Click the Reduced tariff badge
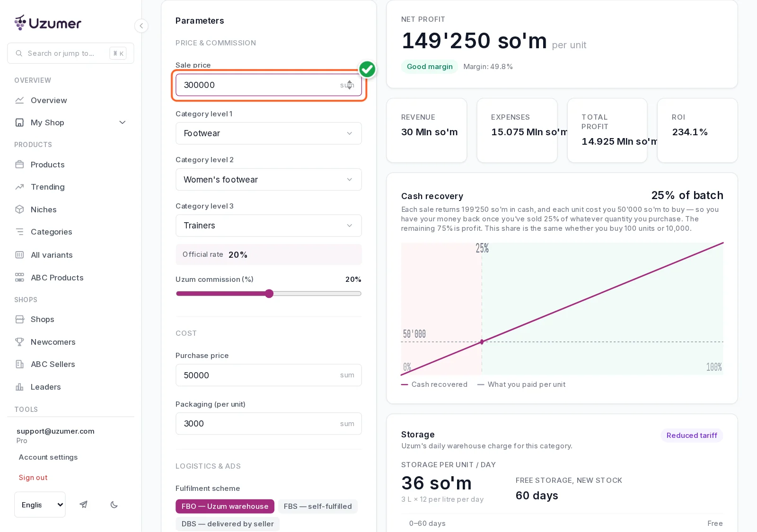The height and width of the screenshot is (532, 757). (x=692, y=436)
